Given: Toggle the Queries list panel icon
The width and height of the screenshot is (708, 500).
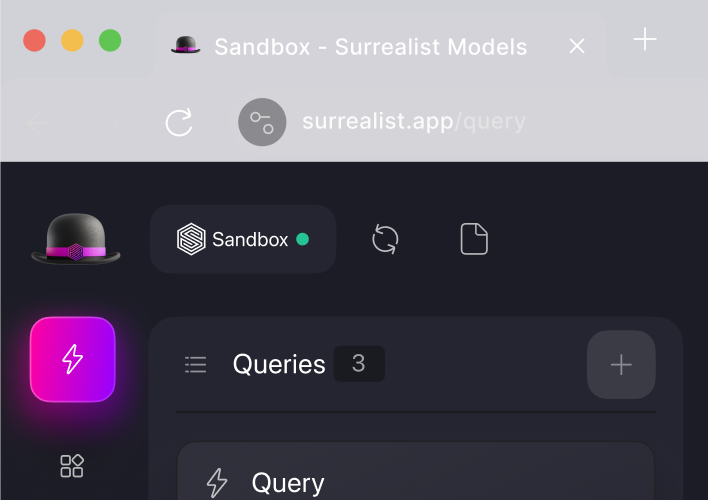Looking at the screenshot, I should [x=196, y=365].
